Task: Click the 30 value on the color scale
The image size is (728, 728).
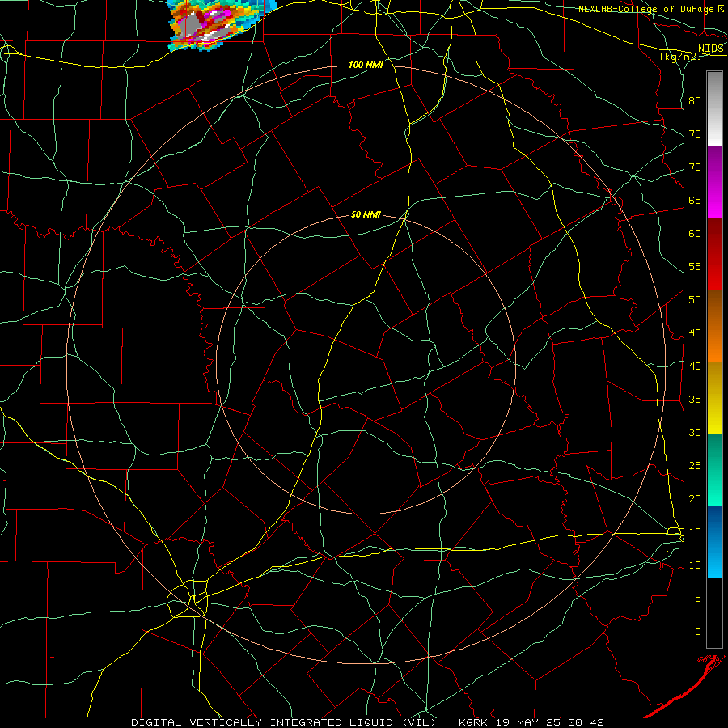Action: pos(695,433)
